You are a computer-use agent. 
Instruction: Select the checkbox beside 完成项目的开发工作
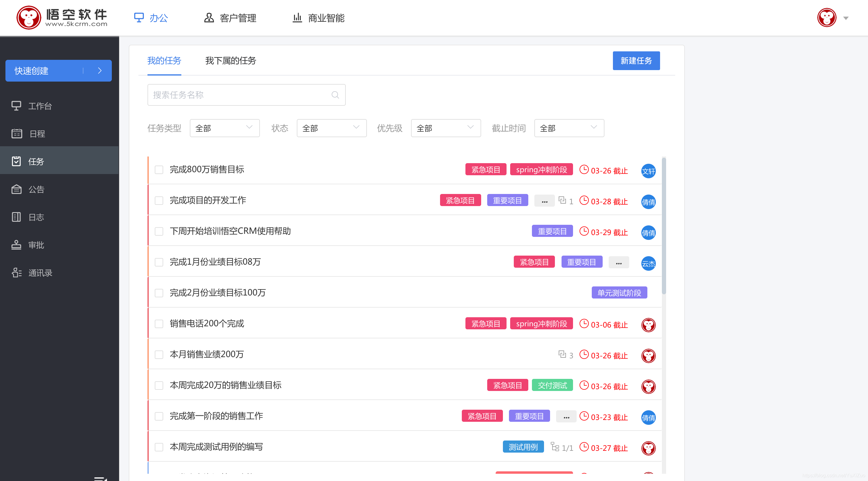click(x=159, y=200)
